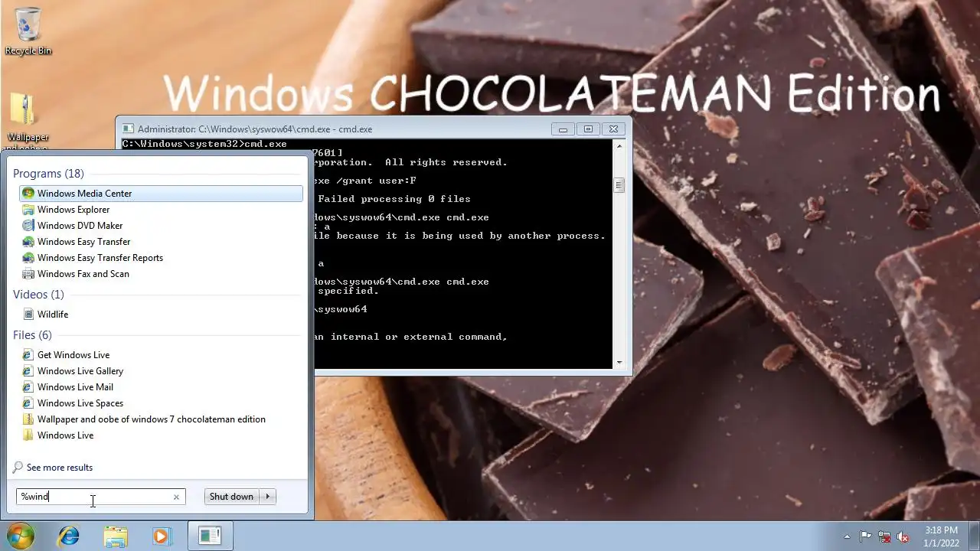Minimize the cmd.exe window

pos(563,129)
